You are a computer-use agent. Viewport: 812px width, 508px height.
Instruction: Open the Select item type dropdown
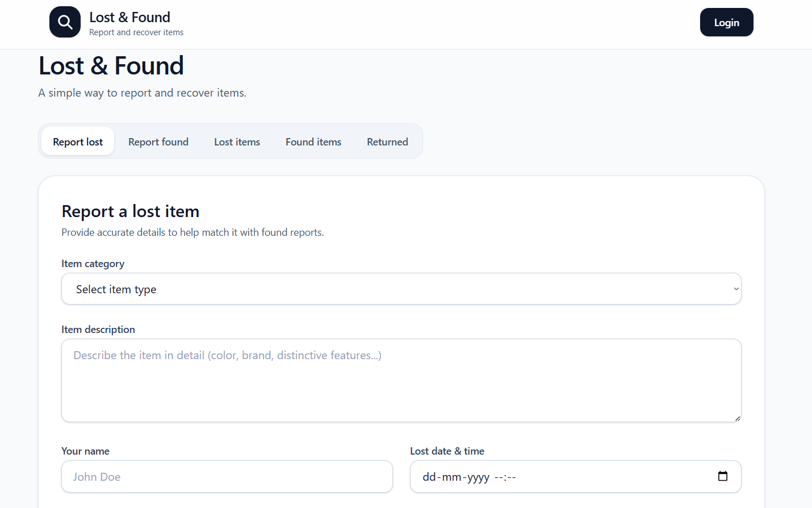pos(397,289)
